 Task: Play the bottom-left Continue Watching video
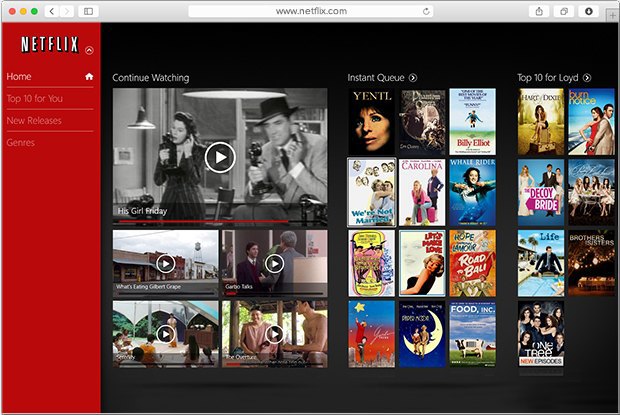[166, 334]
